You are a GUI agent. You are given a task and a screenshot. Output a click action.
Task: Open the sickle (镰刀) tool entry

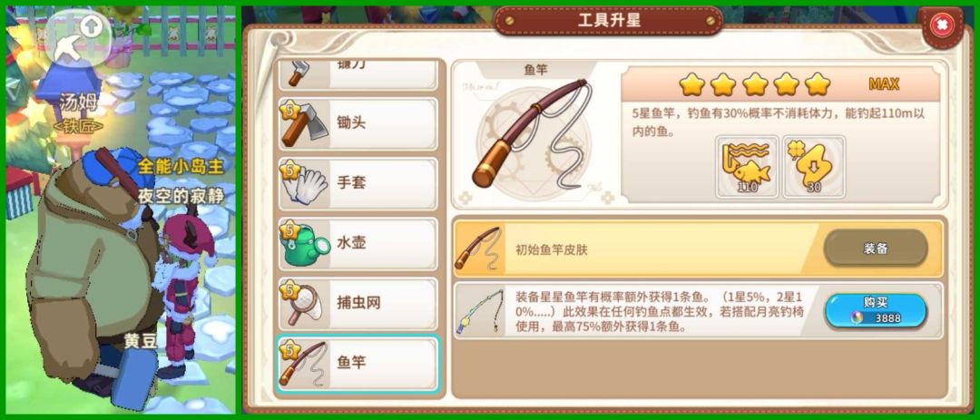[x=358, y=74]
